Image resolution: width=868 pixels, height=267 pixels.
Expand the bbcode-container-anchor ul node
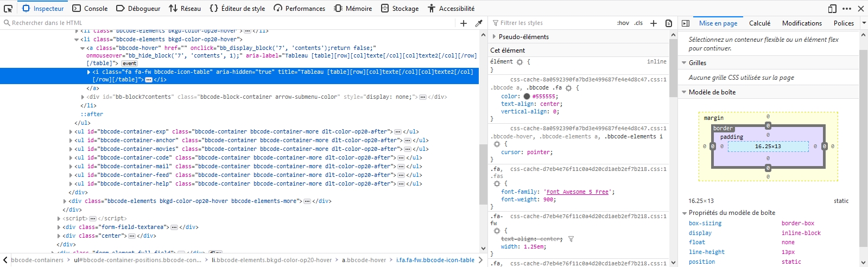[x=72, y=141]
